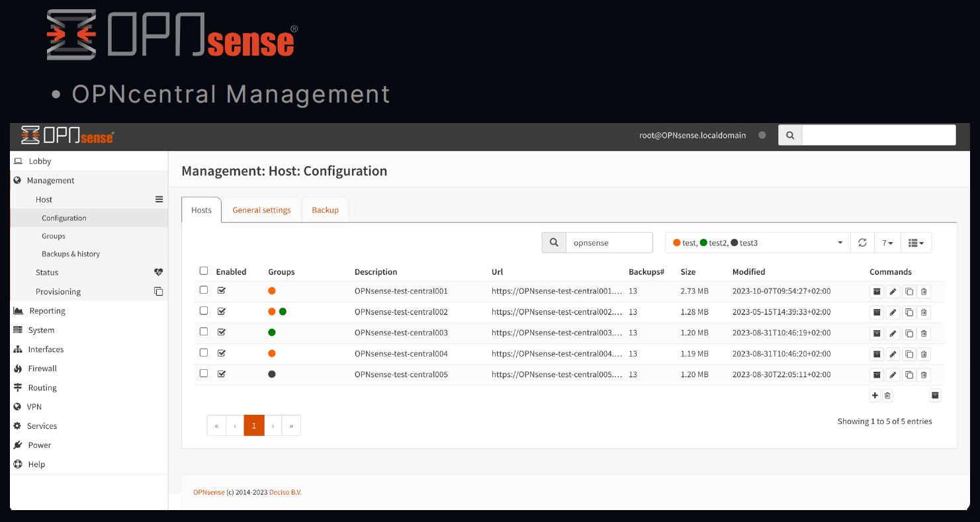980x522 pixels.
Task: Click dark gray group dot for OPNsense-test-central005
Action: pos(272,374)
